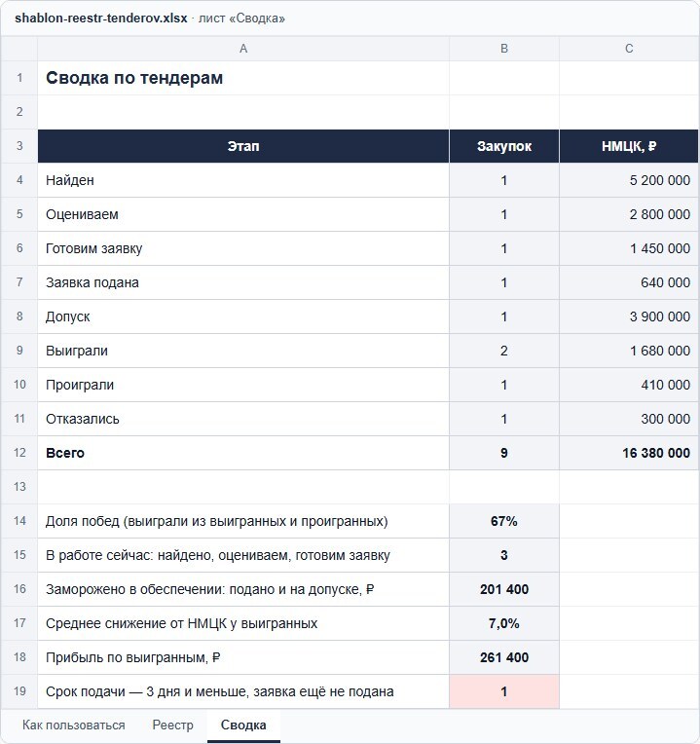The image size is (700, 744).
Task: Click the «Заморожено в обеспечении» label cell
Action: 243,589
